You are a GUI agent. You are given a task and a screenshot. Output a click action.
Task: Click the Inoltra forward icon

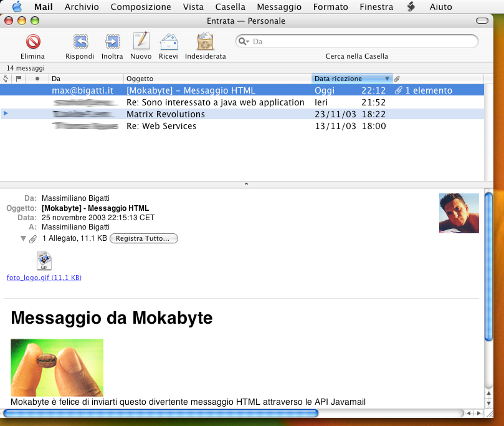(113, 42)
